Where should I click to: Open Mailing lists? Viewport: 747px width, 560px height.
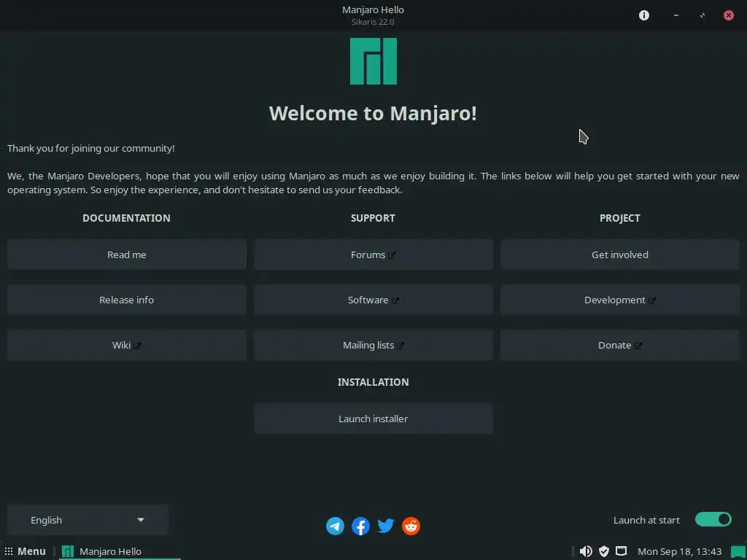373,345
